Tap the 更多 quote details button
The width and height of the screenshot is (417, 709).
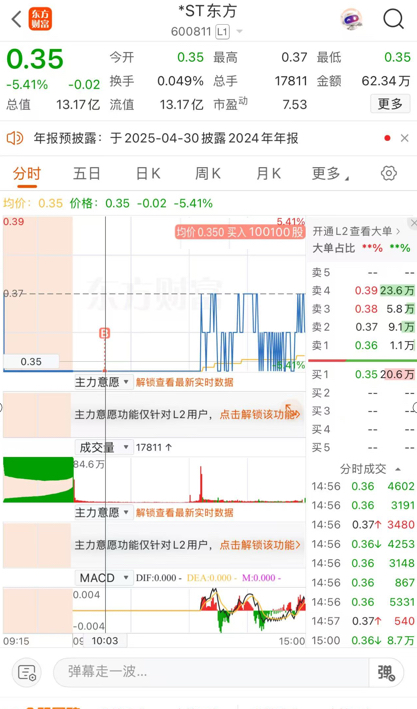390,104
